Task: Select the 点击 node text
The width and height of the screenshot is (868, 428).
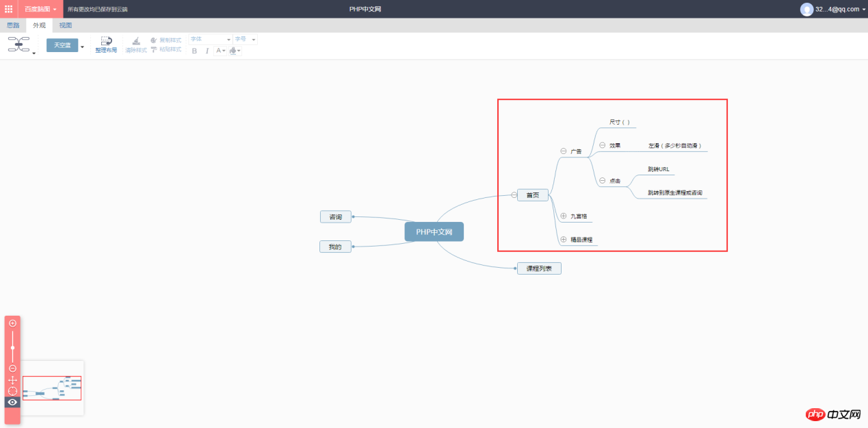Action: (615, 181)
